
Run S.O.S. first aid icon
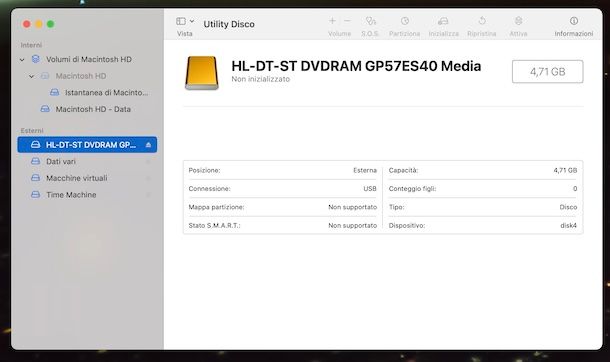370,21
